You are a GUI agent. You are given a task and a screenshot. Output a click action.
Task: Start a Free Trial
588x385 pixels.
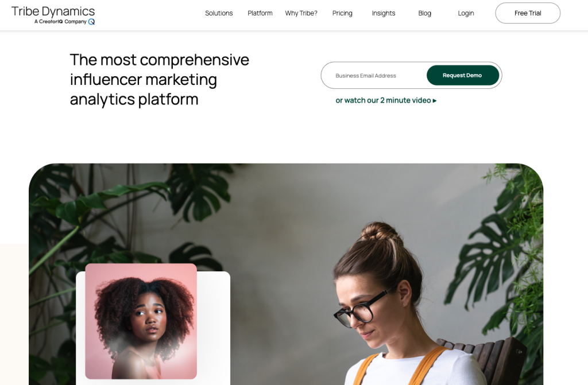click(528, 13)
